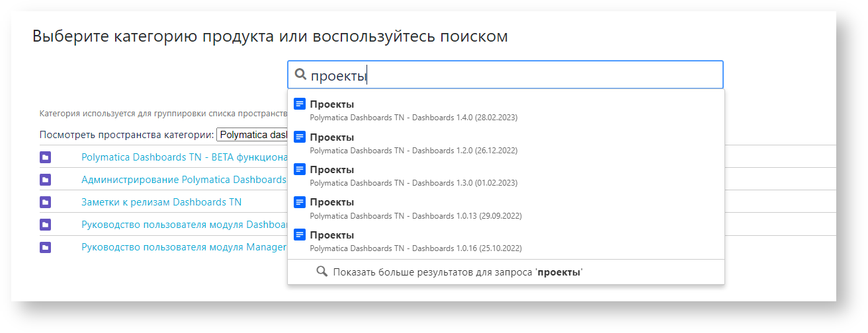Click page icon for Dashboards 1.4.0 result

click(300, 104)
